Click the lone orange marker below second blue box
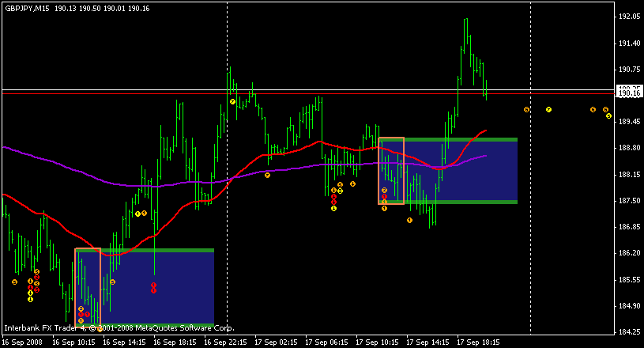 coord(409,221)
